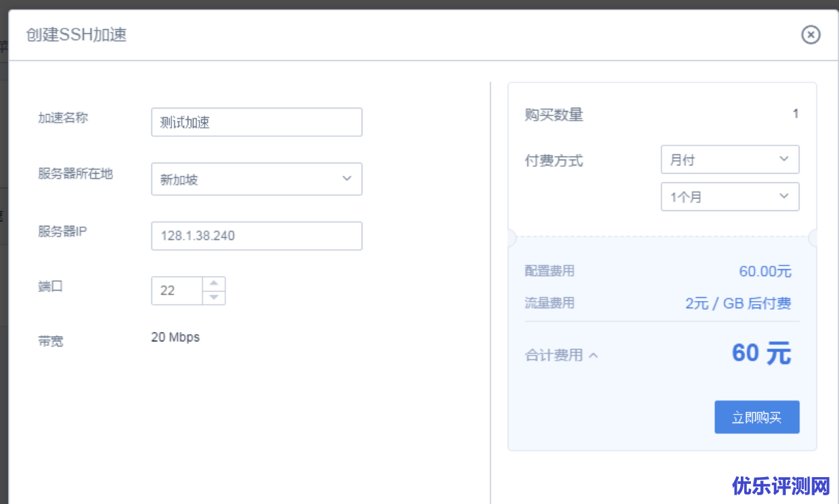The height and width of the screenshot is (504, 839).
Task: Open the 1个月 duration dropdown
Action: tap(729, 197)
